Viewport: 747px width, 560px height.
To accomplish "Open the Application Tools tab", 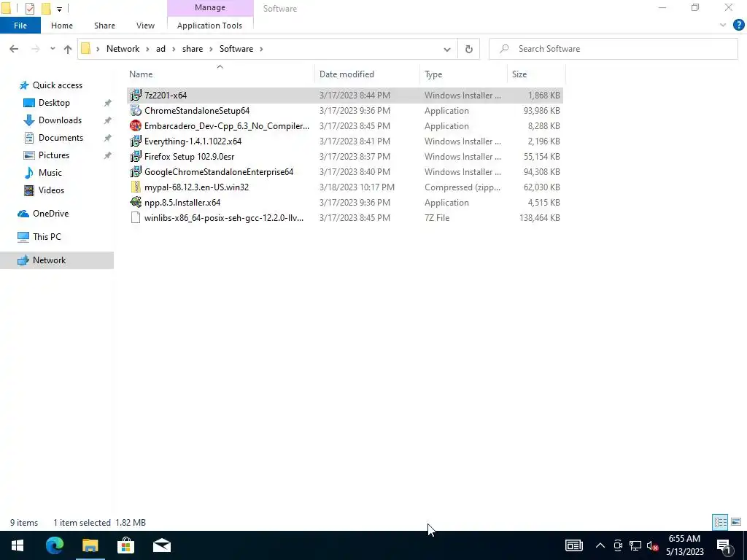I will [x=209, y=26].
